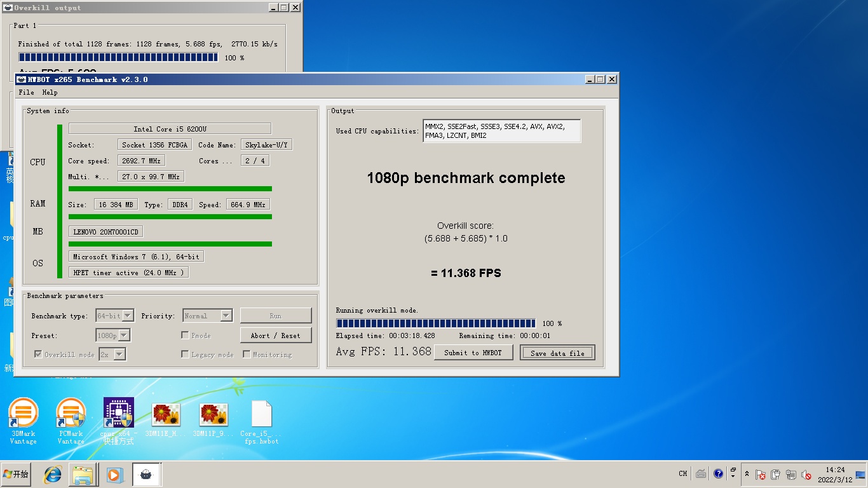Screen dimensions: 868x488
Task: Select the 3DM11E_H image file on the desktop
Action: click(x=166, y=421)
